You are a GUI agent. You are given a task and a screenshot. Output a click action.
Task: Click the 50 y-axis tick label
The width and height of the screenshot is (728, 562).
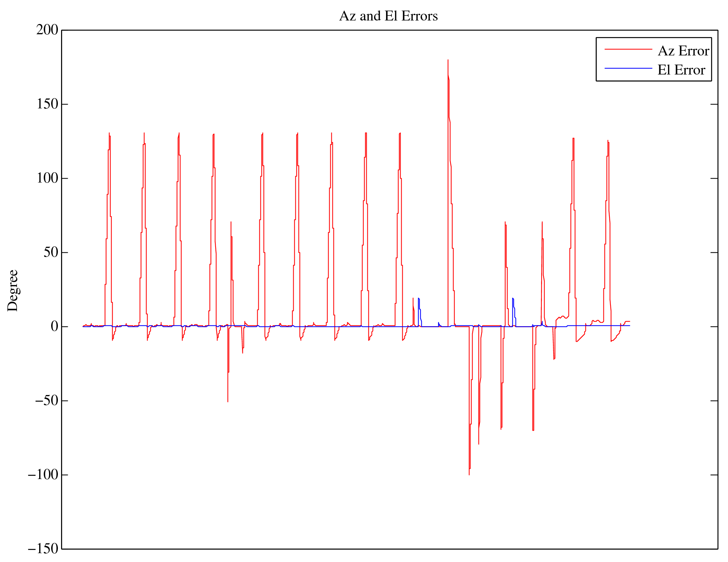(50, 252)
